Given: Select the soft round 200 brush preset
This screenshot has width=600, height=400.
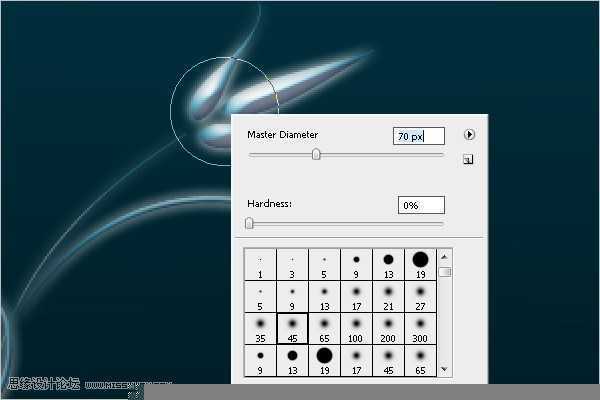Looking at the screenshot, I should pos(388,329).
